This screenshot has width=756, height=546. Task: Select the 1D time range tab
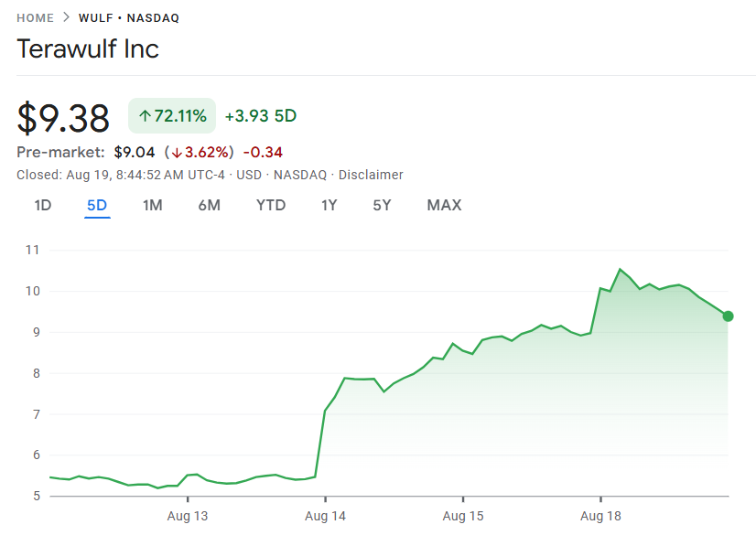point(43,205)
